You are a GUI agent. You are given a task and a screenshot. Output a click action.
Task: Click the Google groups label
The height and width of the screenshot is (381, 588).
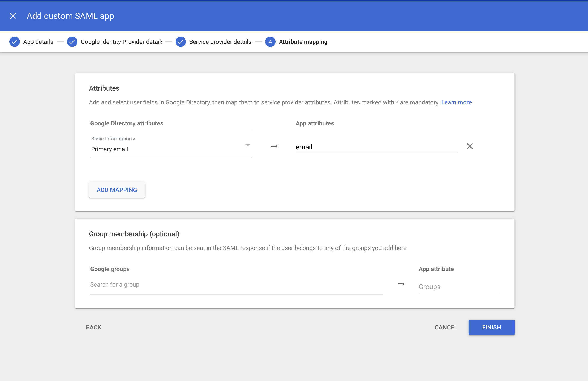click(x=110, y=269)
